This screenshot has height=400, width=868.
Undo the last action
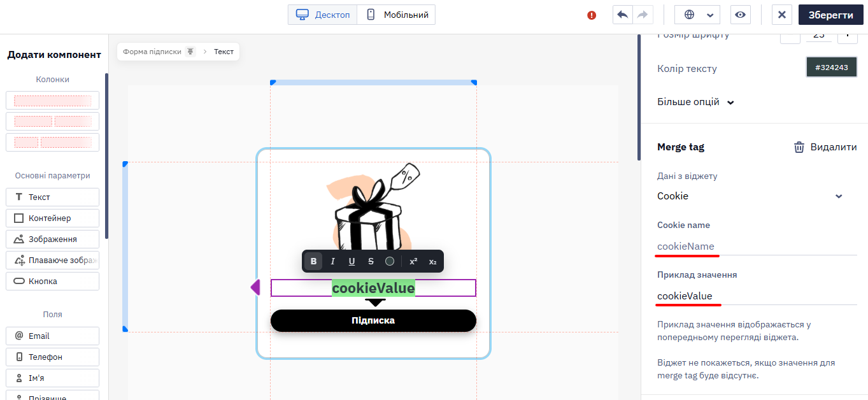coord(623,15)
